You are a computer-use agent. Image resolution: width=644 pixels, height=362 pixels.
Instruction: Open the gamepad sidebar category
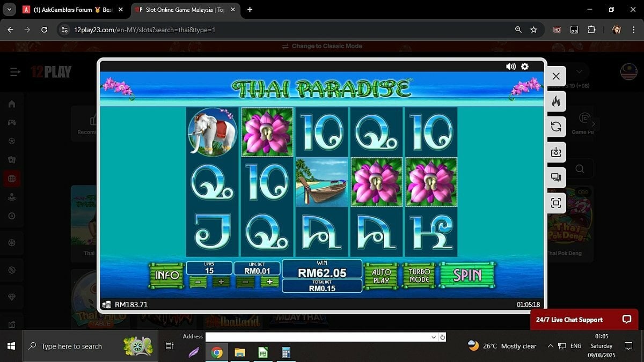click(12, 122)
